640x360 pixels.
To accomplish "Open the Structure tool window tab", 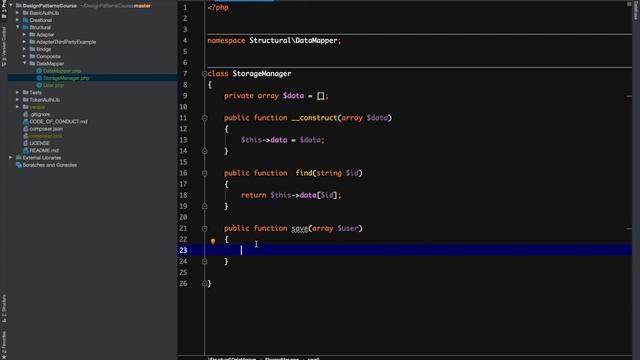I will pyautogui.click(x=4, y=308).
